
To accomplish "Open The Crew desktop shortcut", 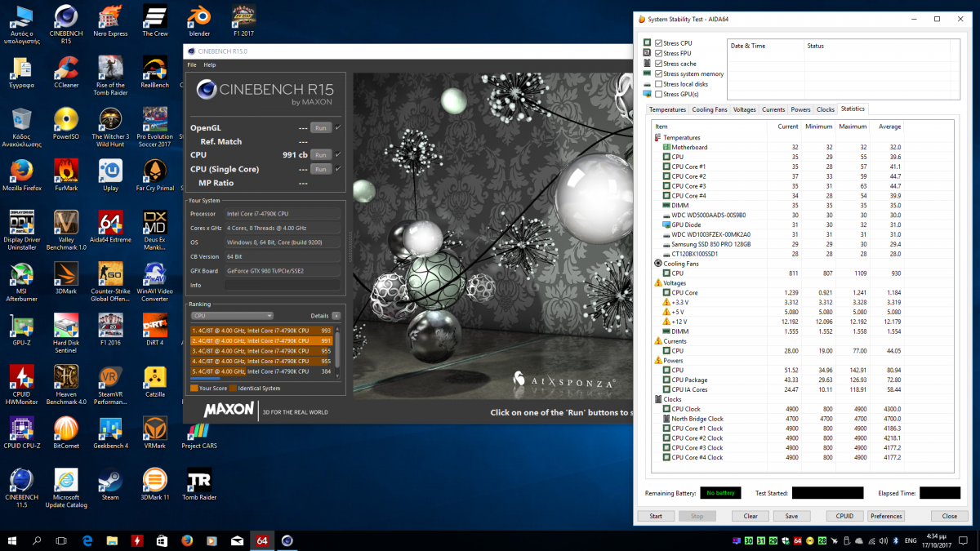I will [x=155, y=20].
